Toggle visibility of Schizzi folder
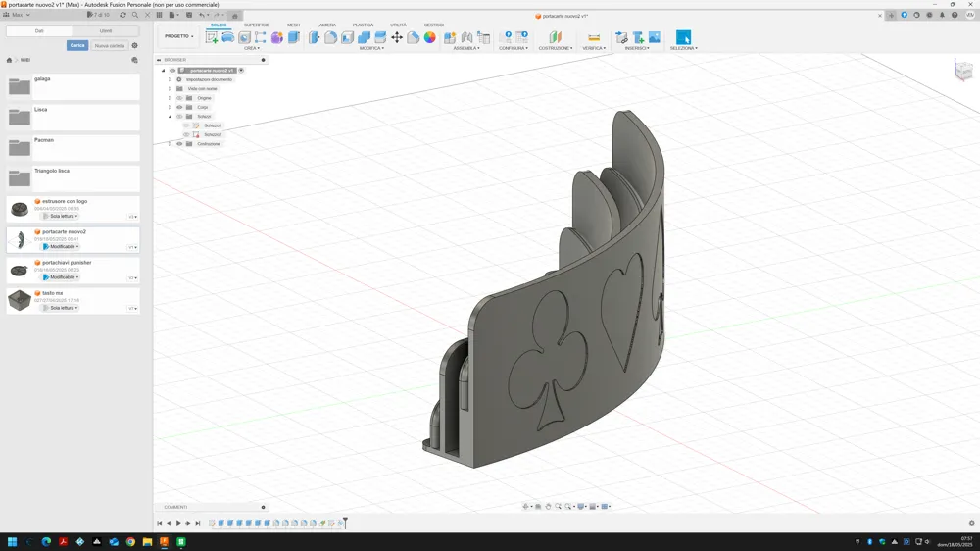This screenshot has width=980, height=551. [179, 117]
